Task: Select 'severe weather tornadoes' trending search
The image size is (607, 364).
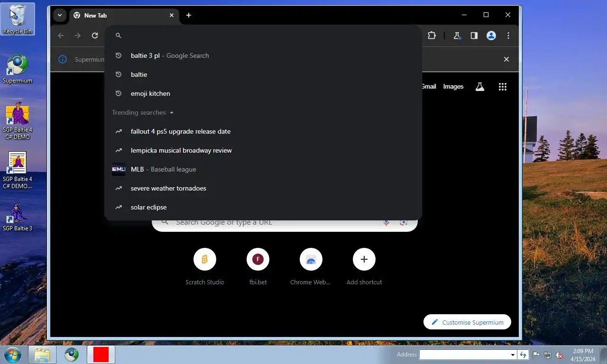Action: [x=263, y=188]
